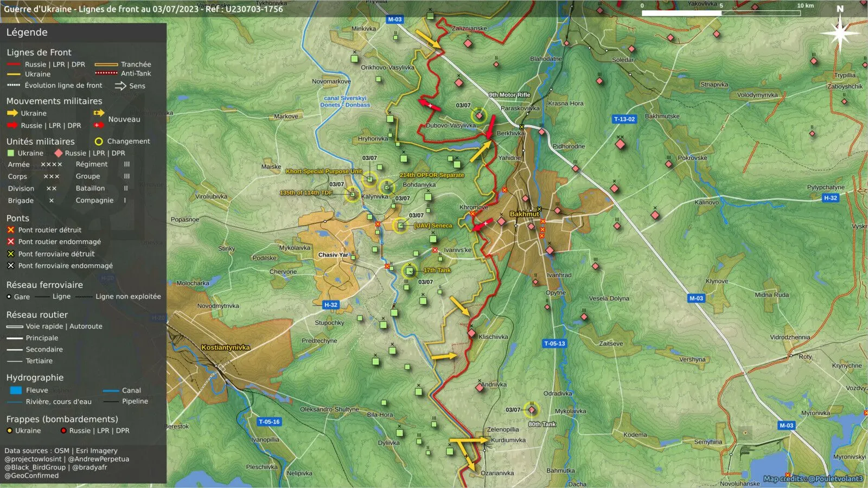Click the 'Volodymyrivka' village label

tap(757, 95)
